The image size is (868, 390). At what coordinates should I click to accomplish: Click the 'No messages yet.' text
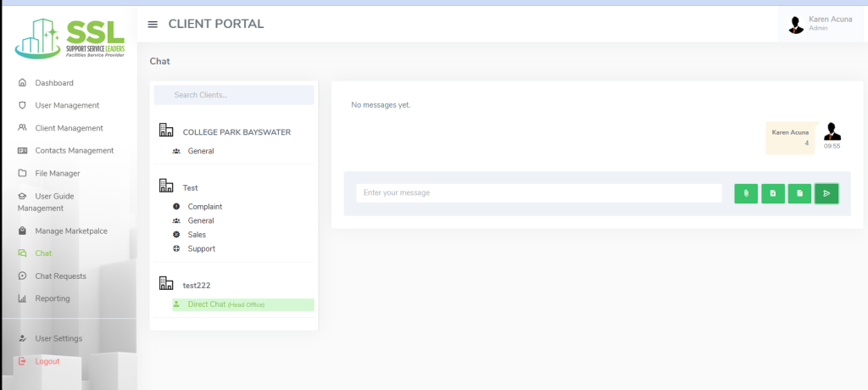click(381, 104)
